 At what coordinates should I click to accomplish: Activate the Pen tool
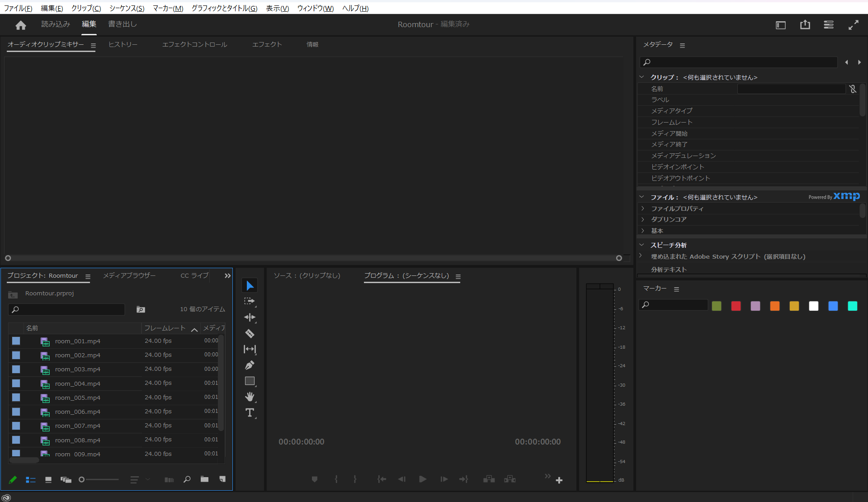click(x=250, y=365)
